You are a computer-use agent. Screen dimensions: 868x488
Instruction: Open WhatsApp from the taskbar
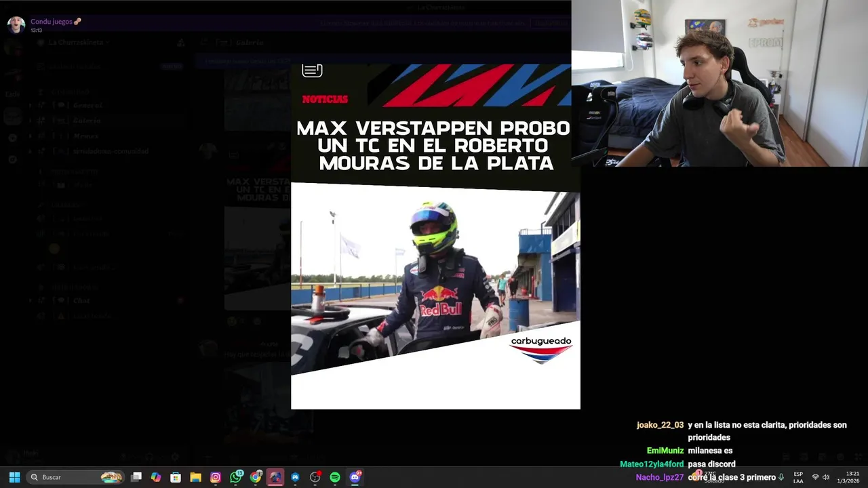235,477
